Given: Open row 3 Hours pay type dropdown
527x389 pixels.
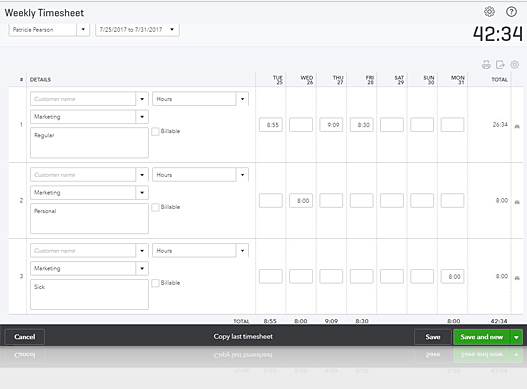Looking at the screenshot, I should [x=242, y=250].
